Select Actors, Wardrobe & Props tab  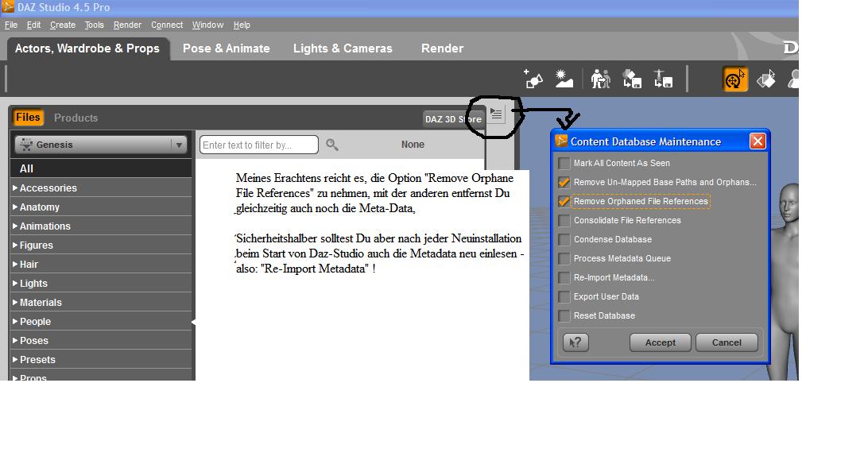(x=87, y=48)
